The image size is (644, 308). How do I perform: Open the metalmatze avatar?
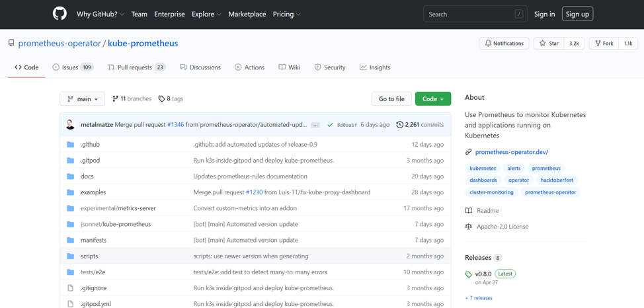71,124
